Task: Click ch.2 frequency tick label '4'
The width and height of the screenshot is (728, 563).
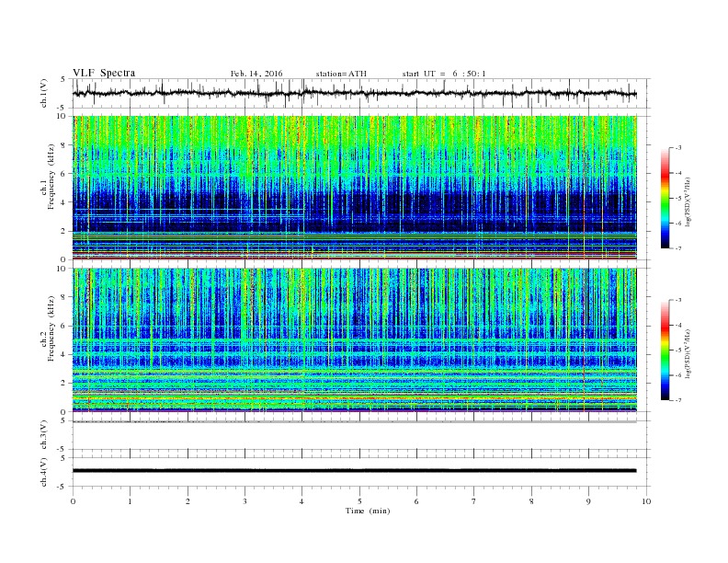Action: [x=63, y=355]
